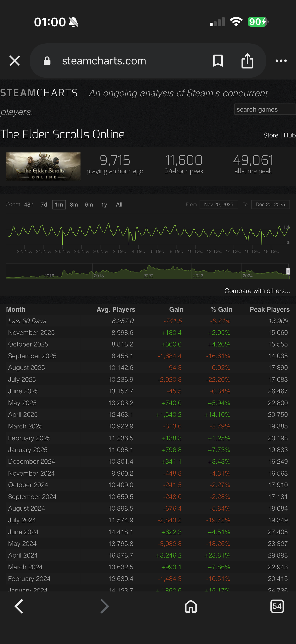
Task: Tap 2018 area in the navigator chart
Action: pos(99,276)
